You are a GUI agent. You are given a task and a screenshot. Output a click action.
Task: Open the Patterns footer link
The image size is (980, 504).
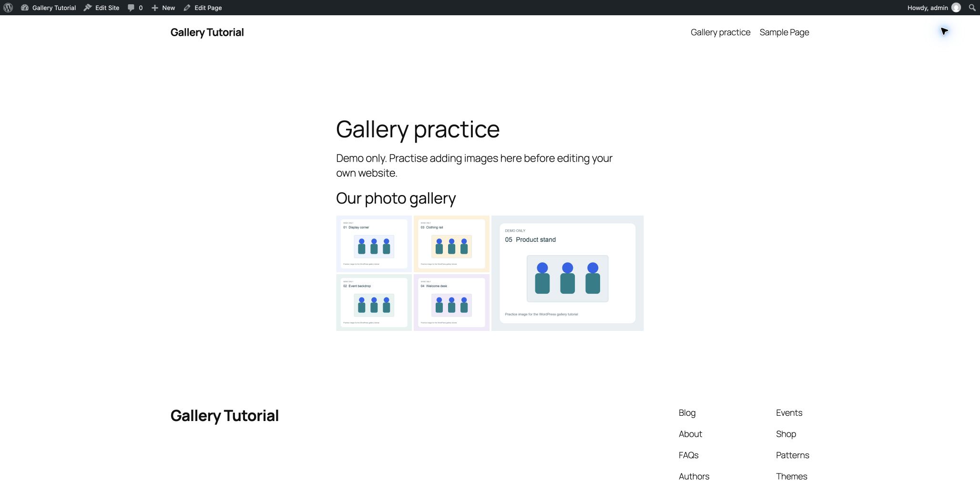click(792, 455)
